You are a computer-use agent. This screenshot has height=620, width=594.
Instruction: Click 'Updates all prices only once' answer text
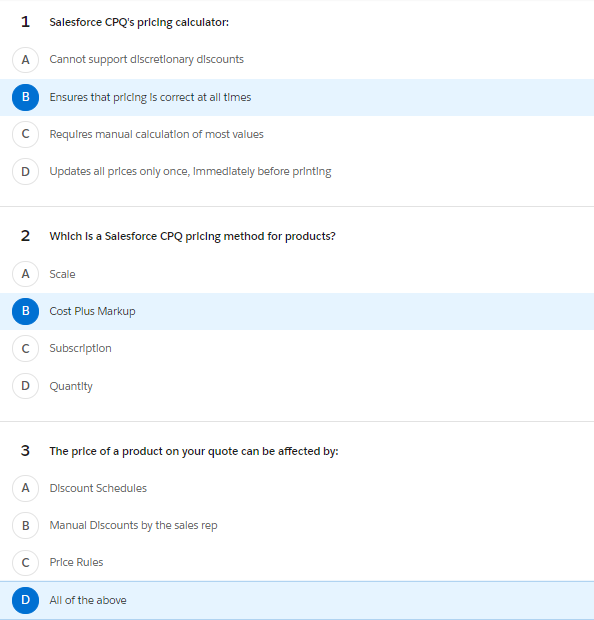tap(190, 172)
